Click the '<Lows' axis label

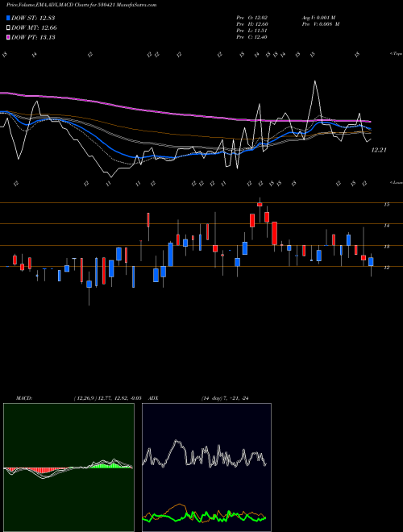[397, 182]
